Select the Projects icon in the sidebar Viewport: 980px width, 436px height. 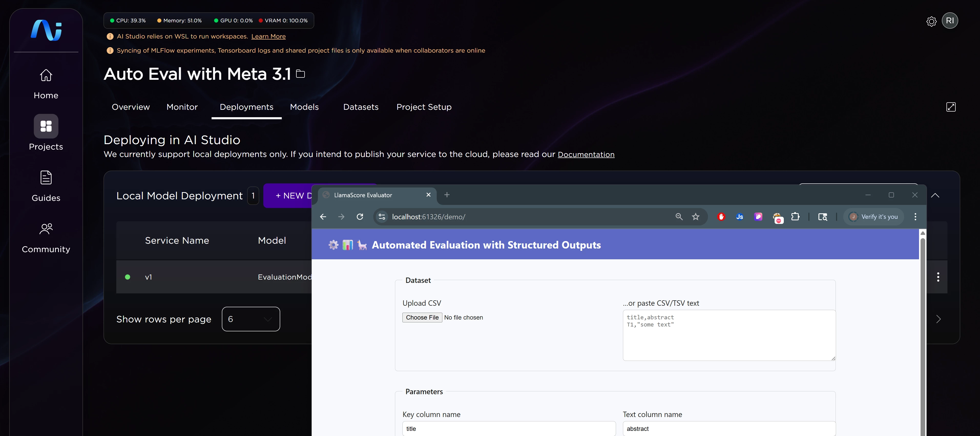coord(46,126)
